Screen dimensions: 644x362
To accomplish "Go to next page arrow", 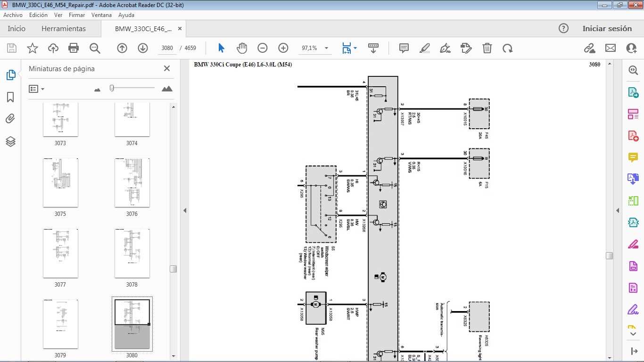I will click(x=143, y=48).
